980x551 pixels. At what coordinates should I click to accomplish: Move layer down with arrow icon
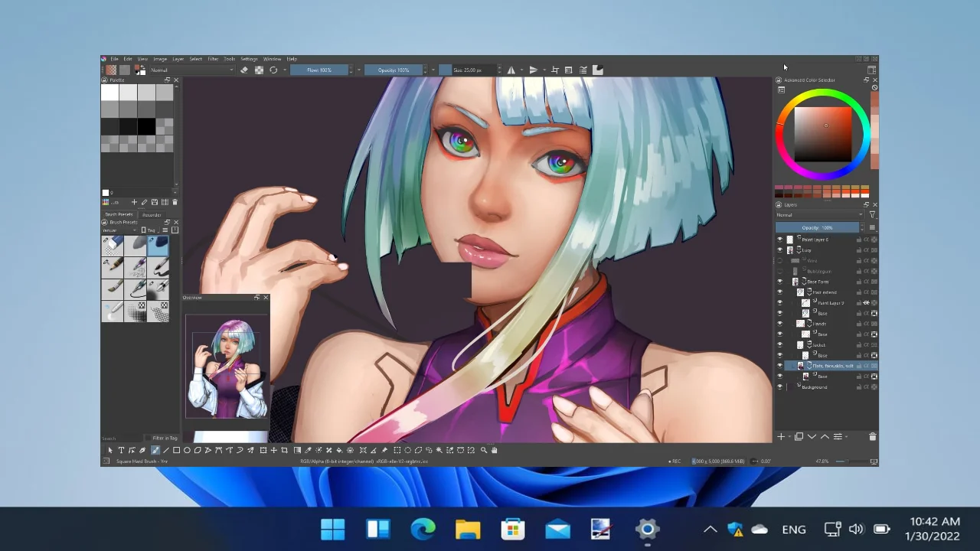pyautogui.click(x=812, y=436)
